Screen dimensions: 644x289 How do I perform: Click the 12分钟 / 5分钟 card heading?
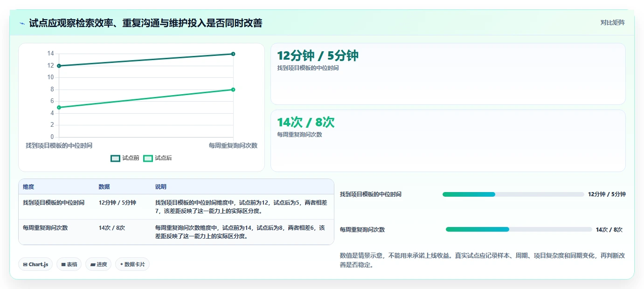pos(318,56)
